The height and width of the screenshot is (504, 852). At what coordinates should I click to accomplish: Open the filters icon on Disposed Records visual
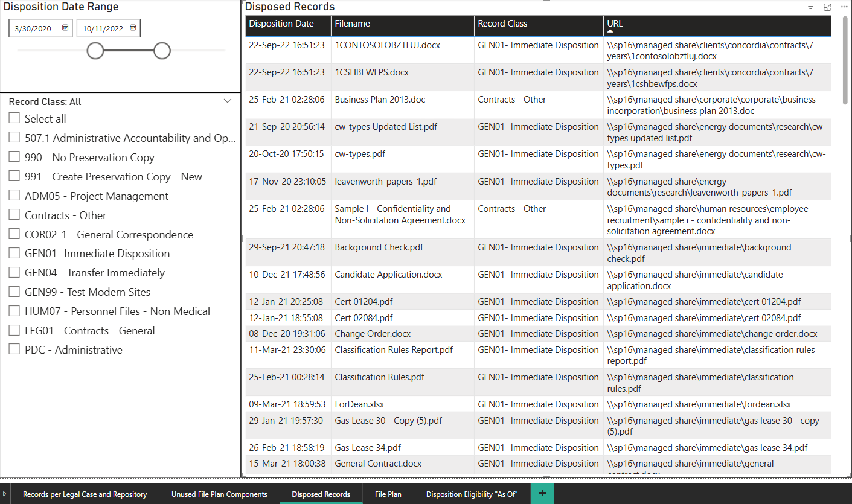click(x=810, y=7)
